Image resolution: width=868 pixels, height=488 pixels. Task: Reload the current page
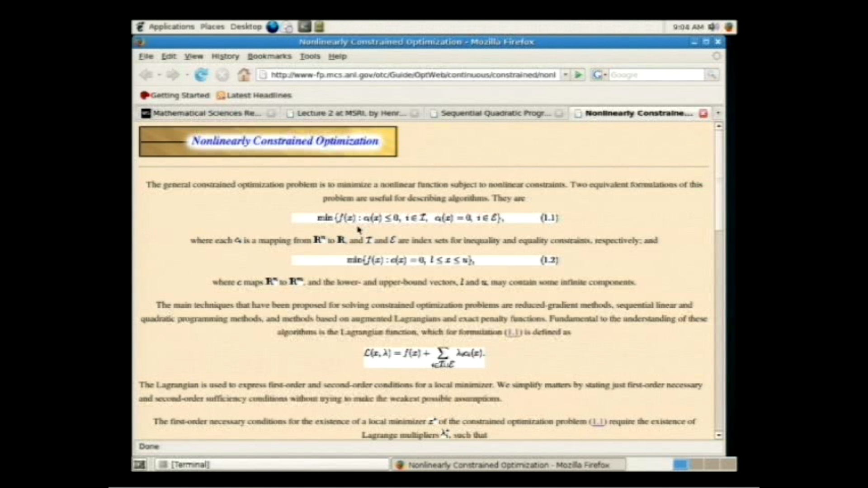tap(202, 75)
